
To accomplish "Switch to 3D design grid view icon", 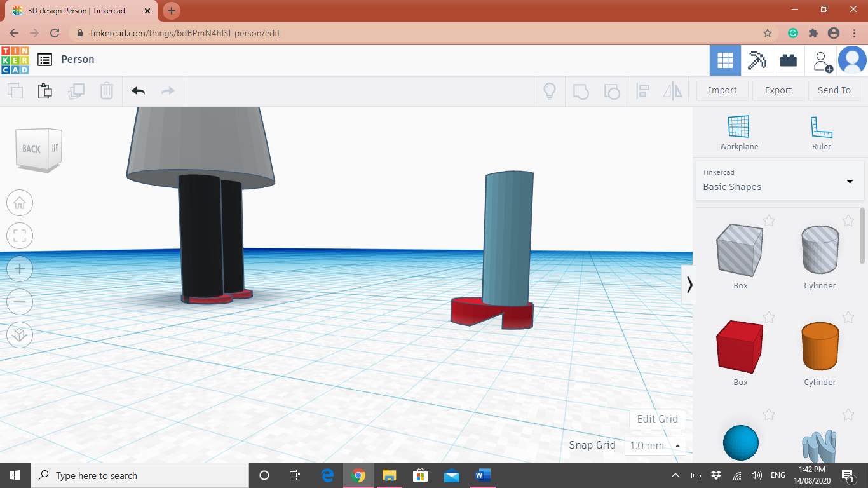I will (x=725, y=60).
